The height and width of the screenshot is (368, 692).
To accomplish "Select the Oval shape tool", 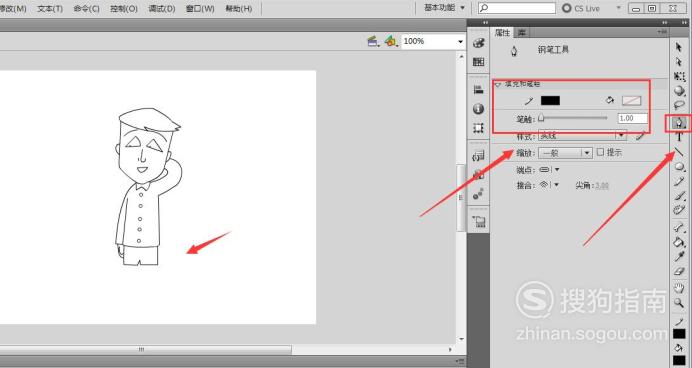I will [x=680, y=167].
